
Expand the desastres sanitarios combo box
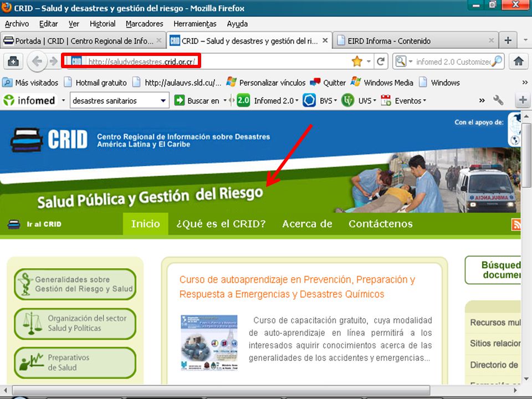coord(163,101)
